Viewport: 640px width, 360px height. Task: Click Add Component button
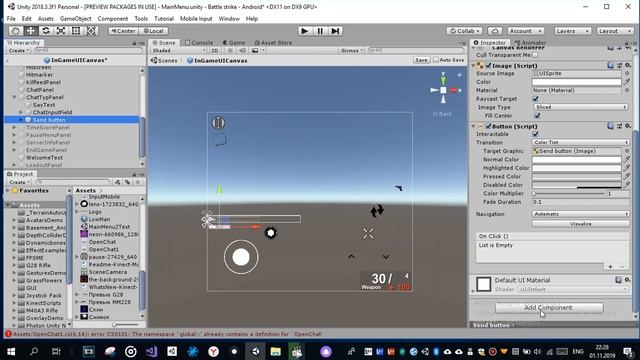pos(549,308)
